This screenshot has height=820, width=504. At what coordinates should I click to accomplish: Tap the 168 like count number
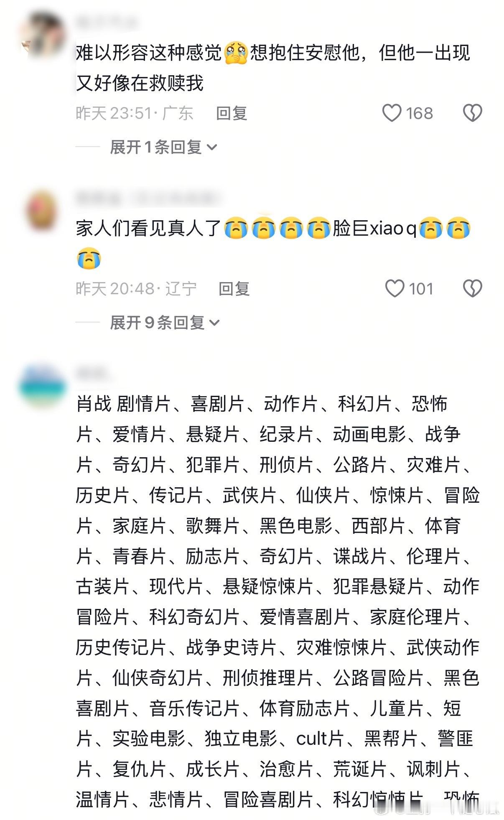click(420, 113)
